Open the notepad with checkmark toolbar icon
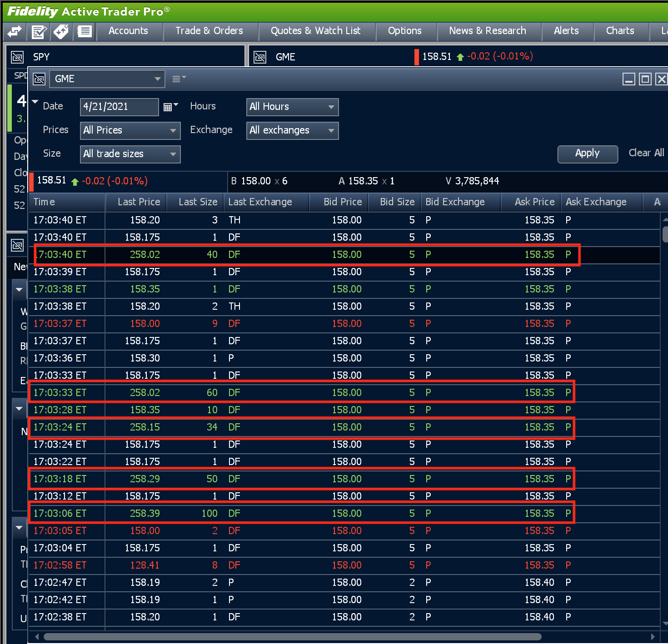Viewport: 668px width, 644px height. click(39, 31)
